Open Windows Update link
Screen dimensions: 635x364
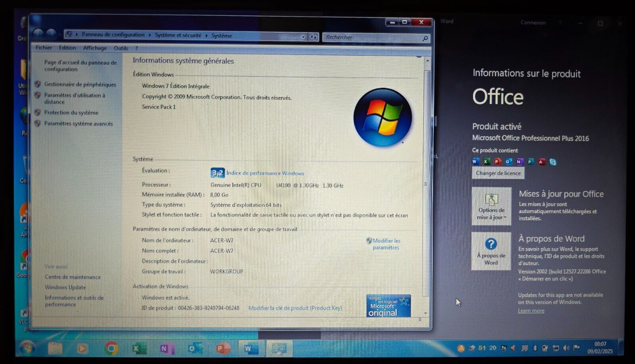tap(65, 287)
